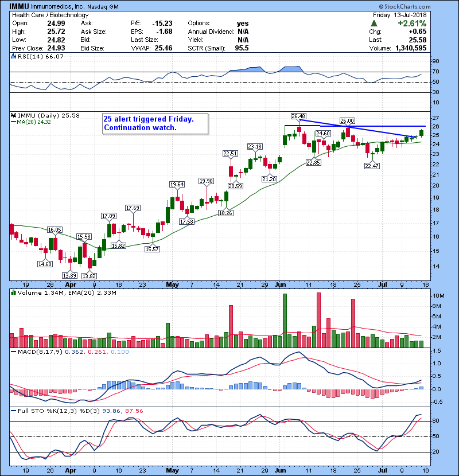
Task: Click the RSI line chart icon
Action: tap(13, 56)
